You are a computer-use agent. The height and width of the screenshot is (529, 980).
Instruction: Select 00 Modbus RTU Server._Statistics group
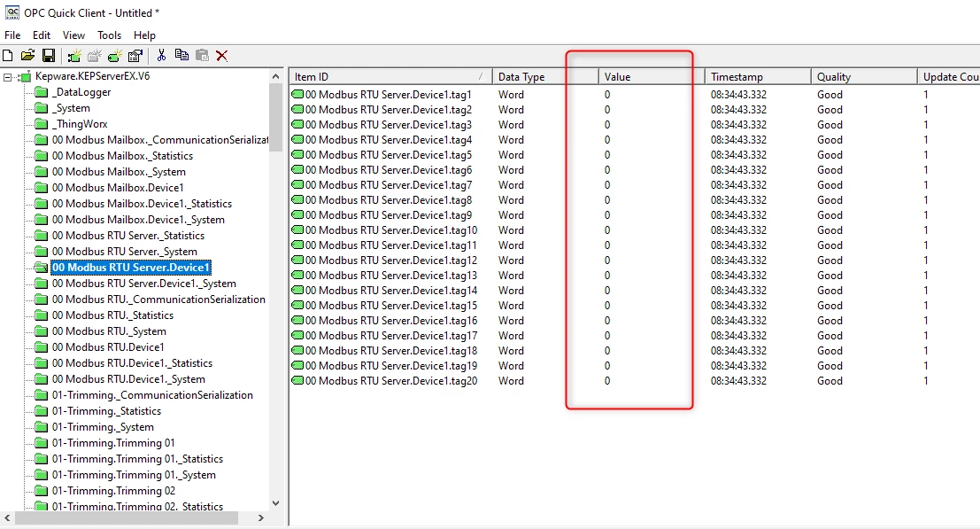tap(128, 236)
